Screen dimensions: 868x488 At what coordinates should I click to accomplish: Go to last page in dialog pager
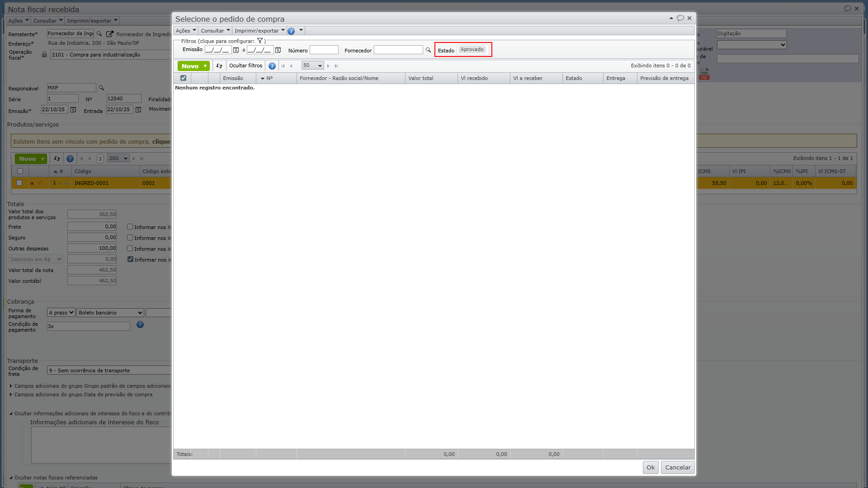coord(336,66)
